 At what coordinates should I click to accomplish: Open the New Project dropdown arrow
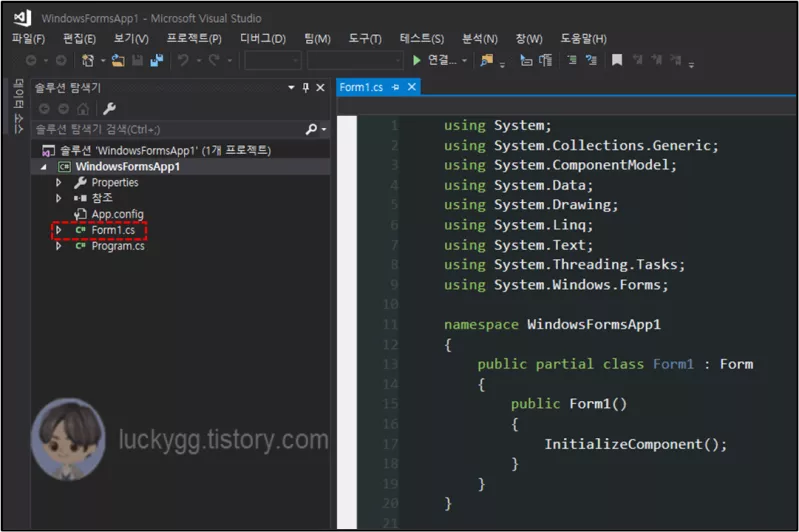tap(103, 61)
